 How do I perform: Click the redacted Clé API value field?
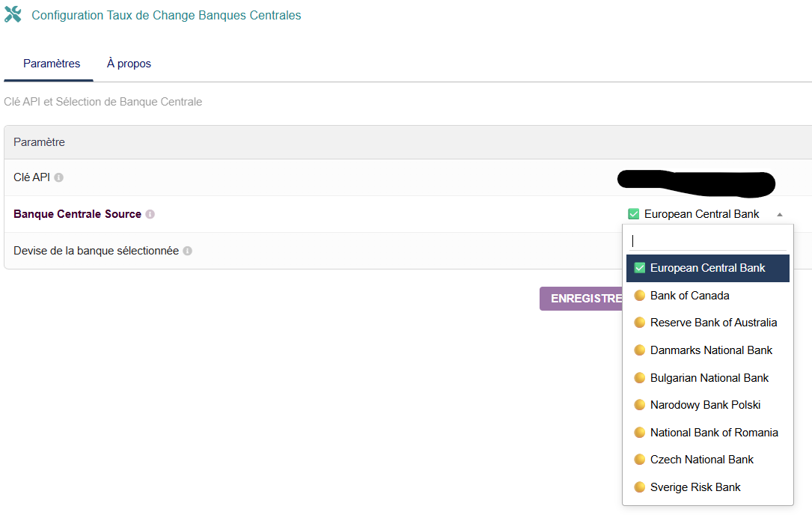(696, 181)
